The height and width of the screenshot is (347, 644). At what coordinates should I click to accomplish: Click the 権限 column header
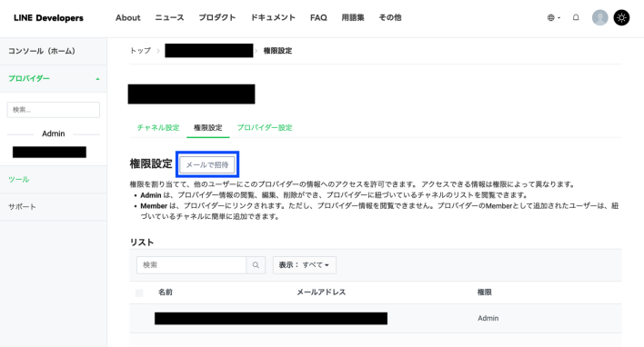click(x=484, y=292)
